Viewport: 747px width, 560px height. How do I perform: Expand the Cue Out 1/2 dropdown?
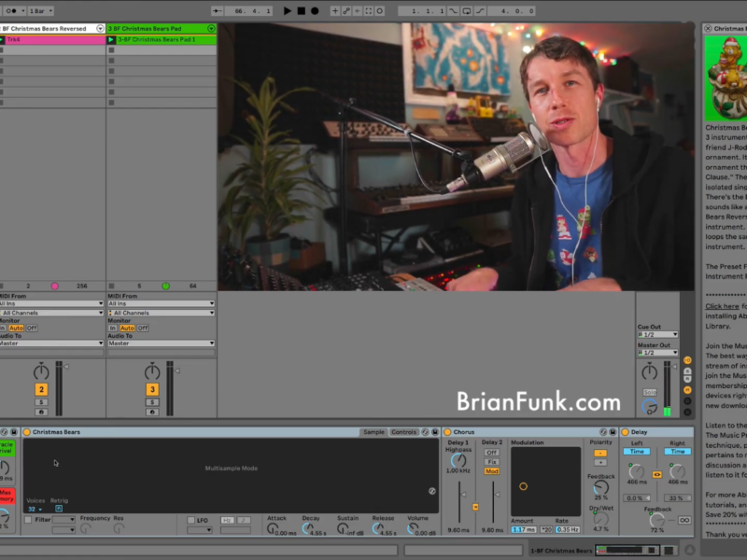pyautogui.click(x=657, y=334)
